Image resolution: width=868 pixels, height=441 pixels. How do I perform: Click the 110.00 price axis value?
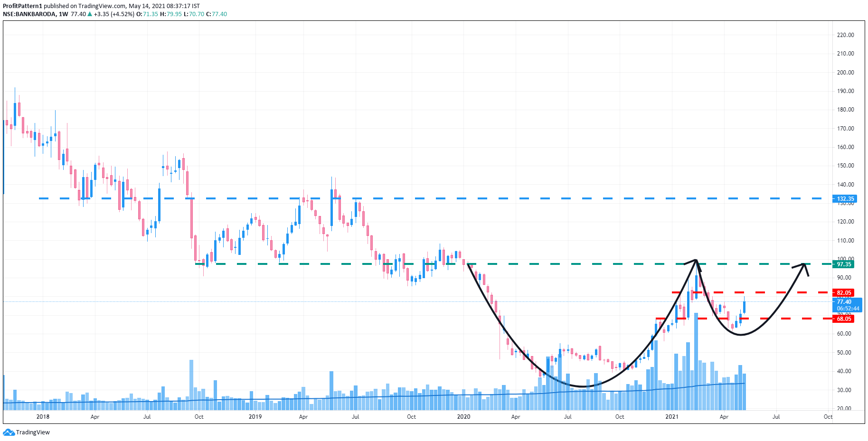(x=845, y=241)
